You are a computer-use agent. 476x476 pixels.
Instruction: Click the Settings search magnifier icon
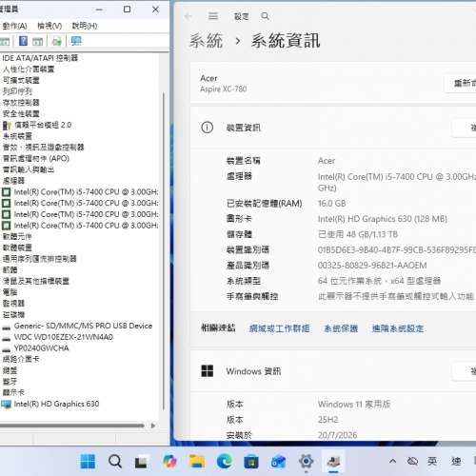tap(265, 16)
